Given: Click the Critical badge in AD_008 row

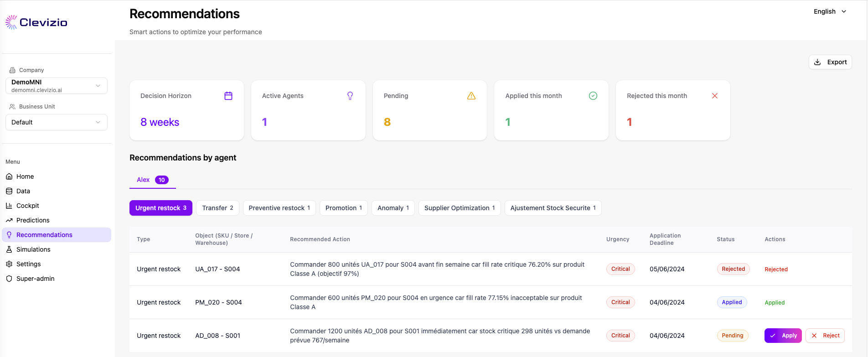Looking at the screenshot, I should (x=620, y=336).
